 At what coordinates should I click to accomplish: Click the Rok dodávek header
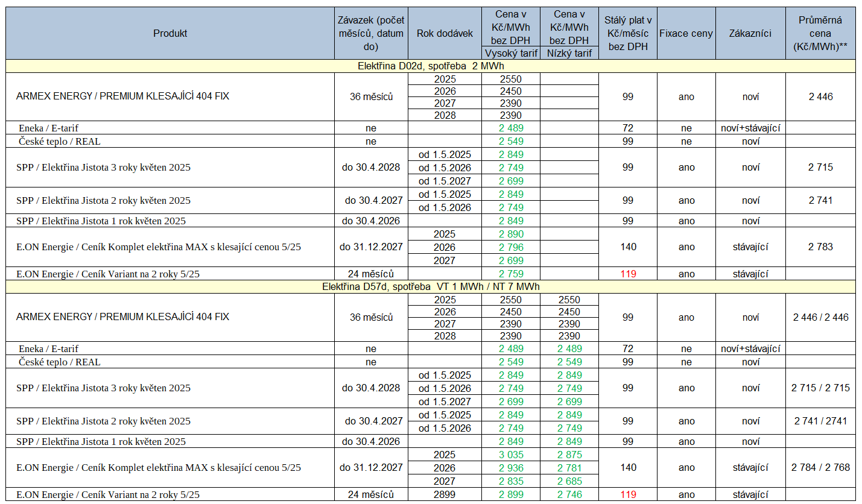(x=445, y=33)
